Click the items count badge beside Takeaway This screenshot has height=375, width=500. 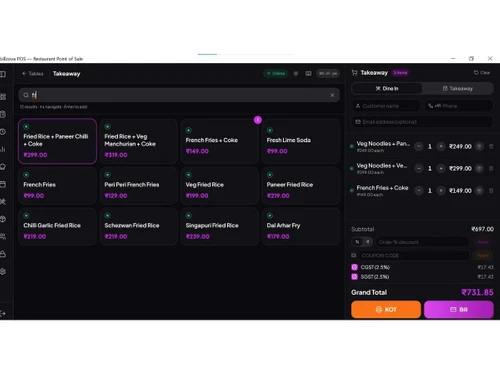coord(400,73)
